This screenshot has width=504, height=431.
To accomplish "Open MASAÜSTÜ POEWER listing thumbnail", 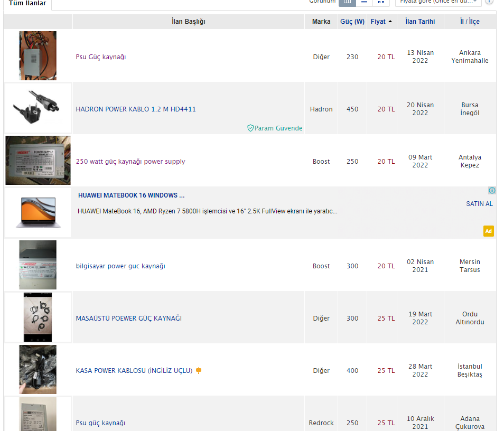I will [38, 317].
